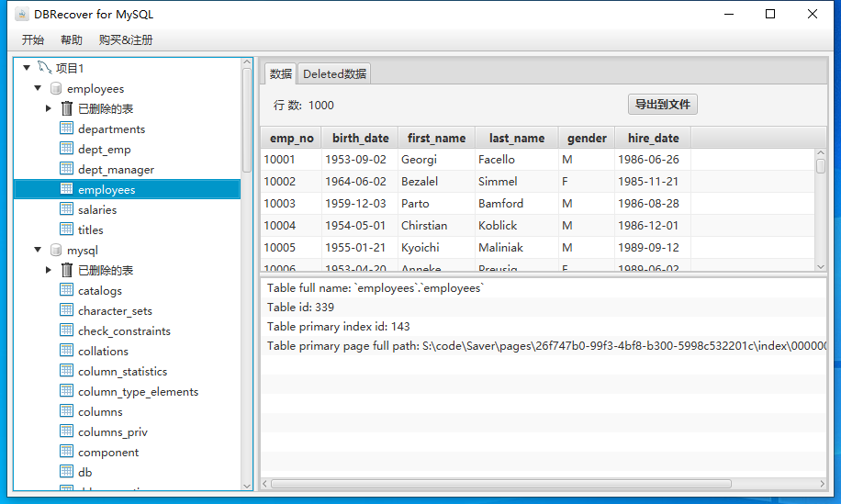Sort by the first_name column header
Viewport: 841px width, 504px height.
point(437,138)
